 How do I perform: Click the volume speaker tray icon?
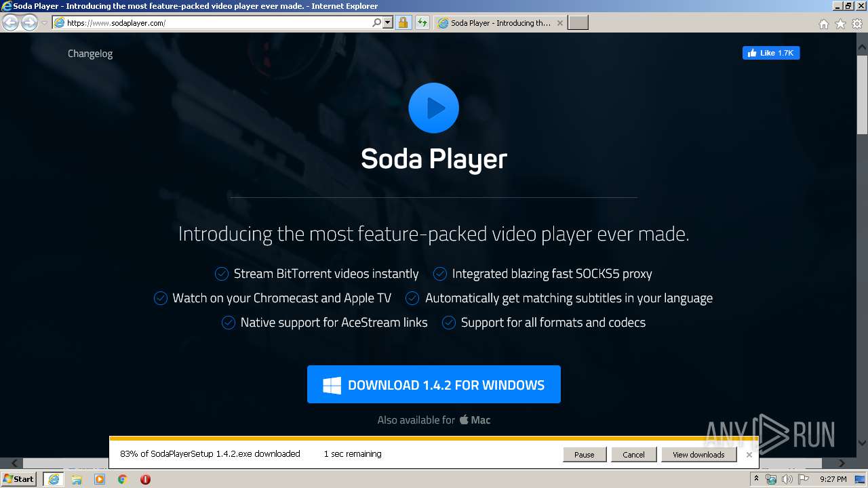[787, 479]
